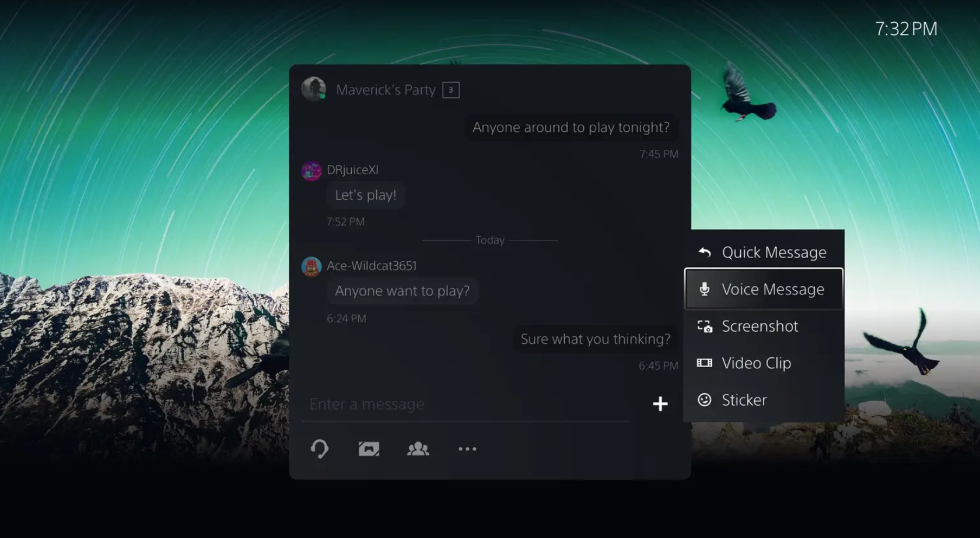The image size is (980, 538).
Task: Select the 'Let's play!' message bubble
Action: point(366,195)
